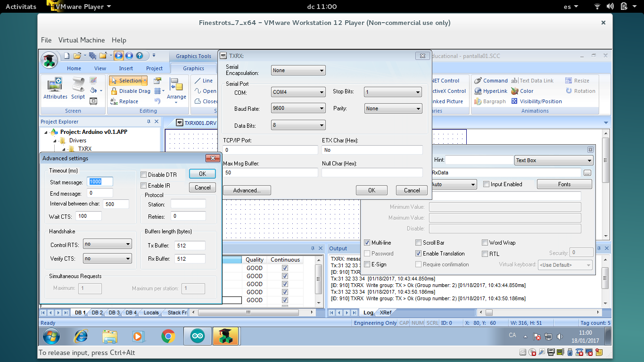Switch to the Home ribbon tab
The height and width of the screenshot is (362, 644).
point(74,68)
